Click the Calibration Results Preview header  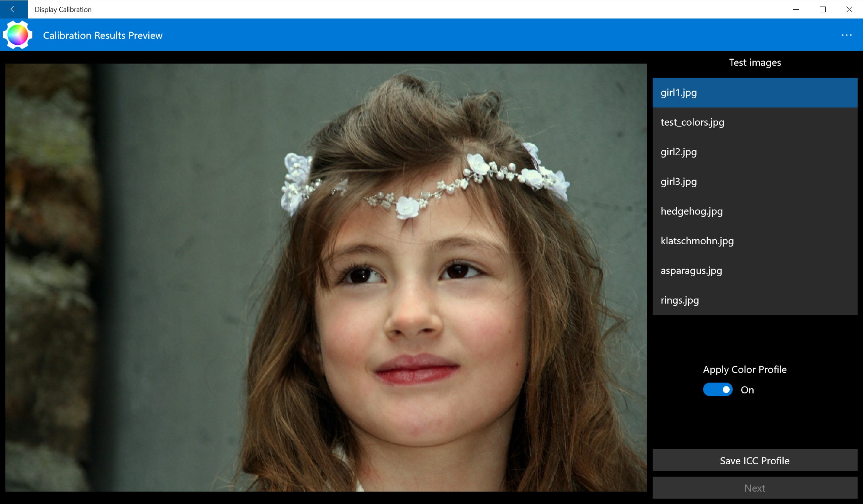point(102,35)
